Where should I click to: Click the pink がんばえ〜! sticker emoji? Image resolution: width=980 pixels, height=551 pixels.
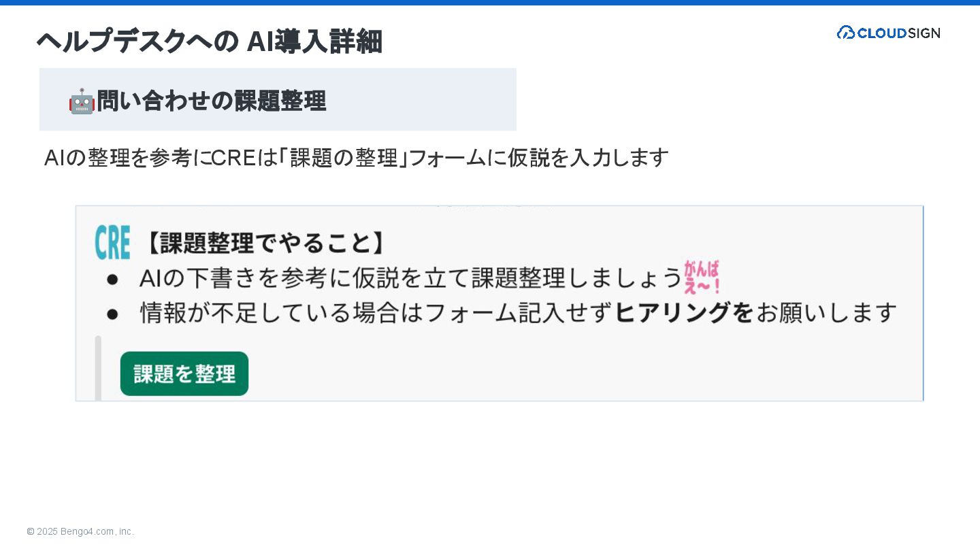coord(702,277)
